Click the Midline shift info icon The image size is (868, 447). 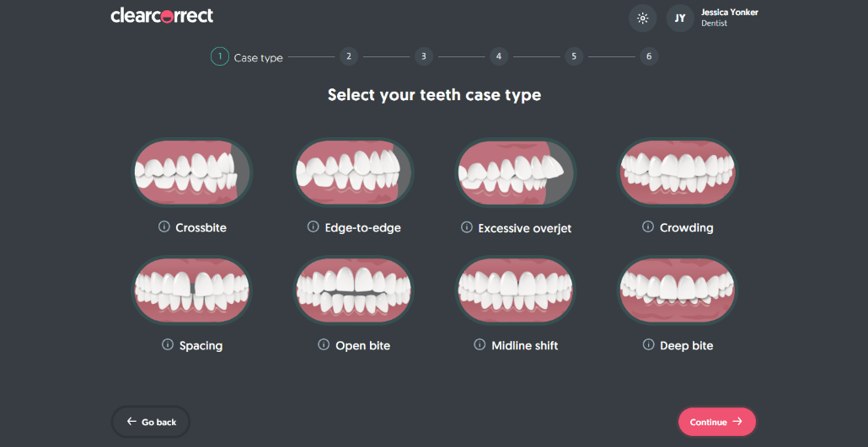[480, 345]
